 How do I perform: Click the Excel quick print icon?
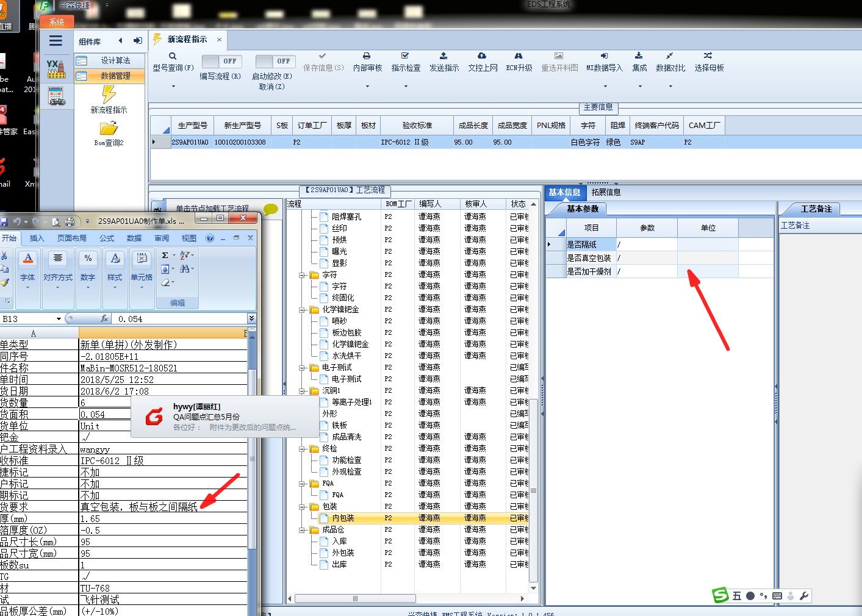pyautogui.click(x=70, y=222)
